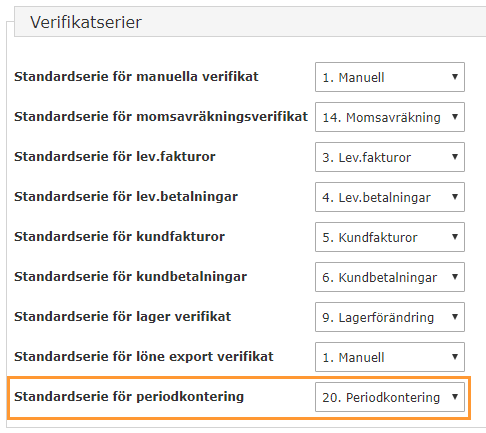The image size is (486, 433).
Task: Open the manuella verifikat series dropdown
Action: click(390, 77)
